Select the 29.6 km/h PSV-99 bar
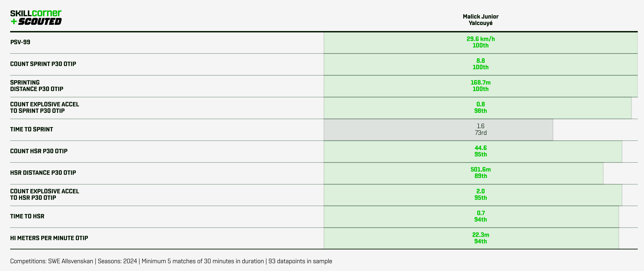Image resolution: width=644 pixels, height=271 pixels. pyautogui.click(x=481, y=43)
